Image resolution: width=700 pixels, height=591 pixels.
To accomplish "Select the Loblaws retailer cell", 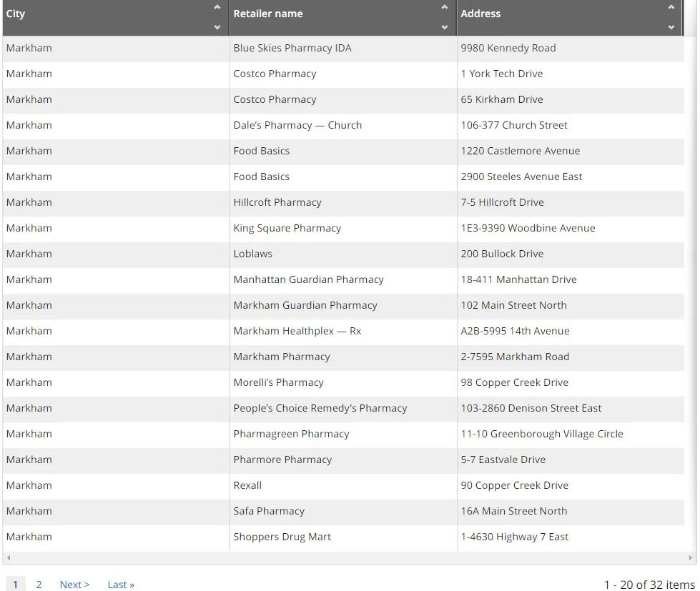I will (x=343, y=254).
